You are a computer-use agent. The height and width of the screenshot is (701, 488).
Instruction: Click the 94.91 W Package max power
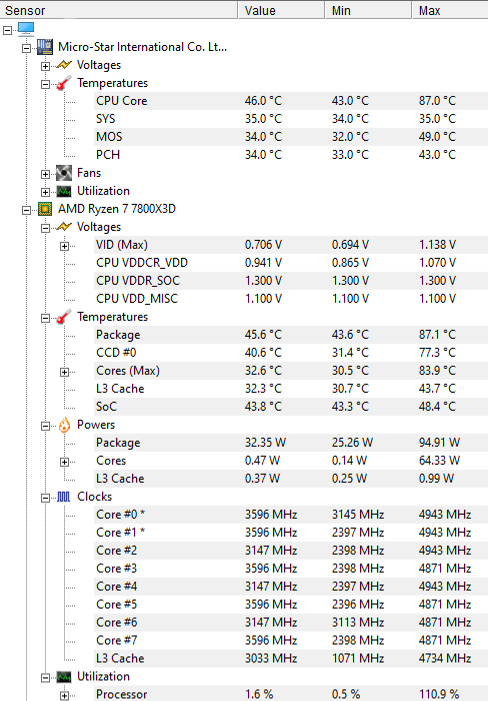point(439,443)
